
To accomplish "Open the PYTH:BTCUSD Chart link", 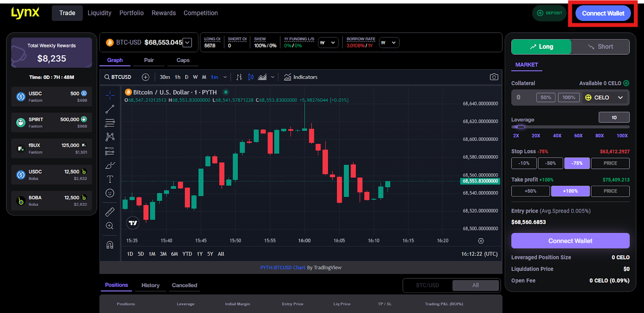I will (283, 267).
